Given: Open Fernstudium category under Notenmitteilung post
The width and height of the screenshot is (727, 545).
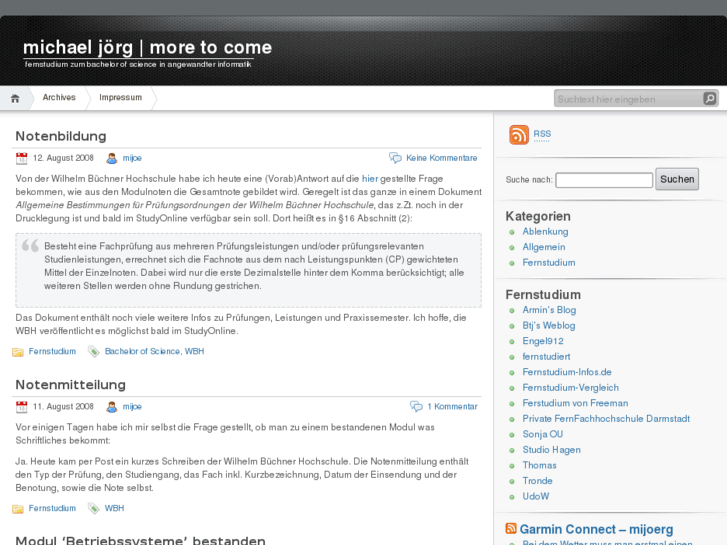Looking at the screenshot, I should click(52, 508).
